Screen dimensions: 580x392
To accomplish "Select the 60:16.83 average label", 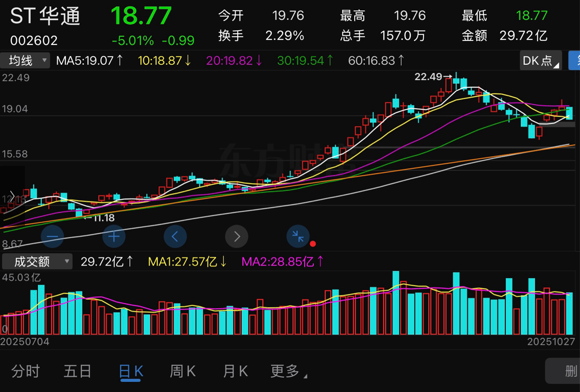I will click(376, 61).
